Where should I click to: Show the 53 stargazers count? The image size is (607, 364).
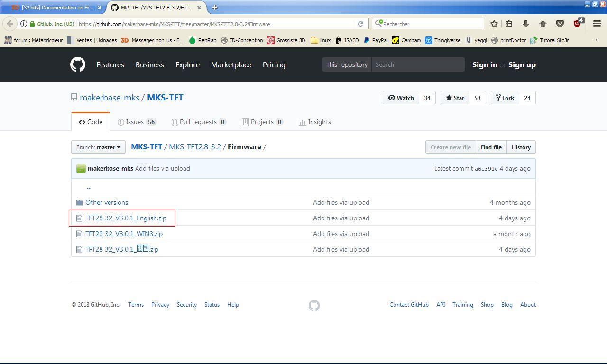tap(478, 98)
